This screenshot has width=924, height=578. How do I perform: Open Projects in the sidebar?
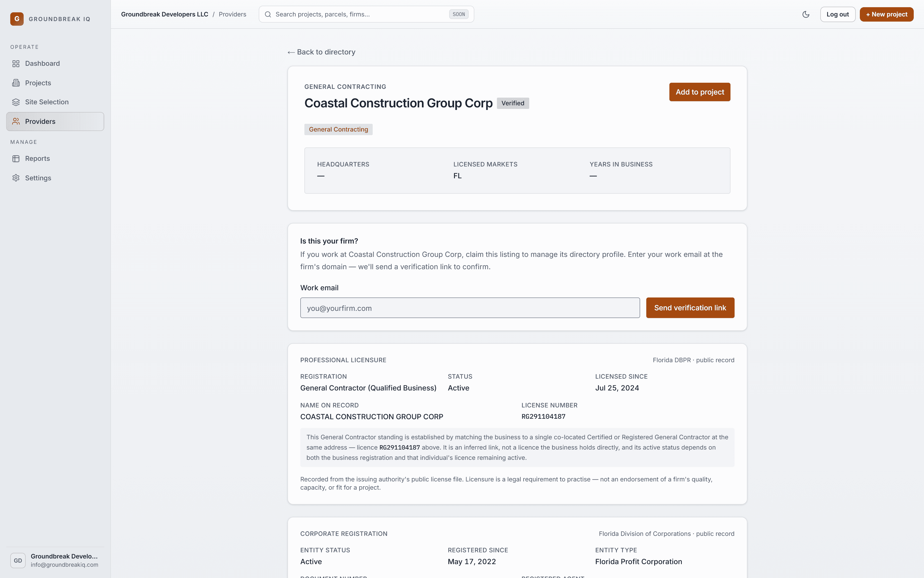click(55, 83)
